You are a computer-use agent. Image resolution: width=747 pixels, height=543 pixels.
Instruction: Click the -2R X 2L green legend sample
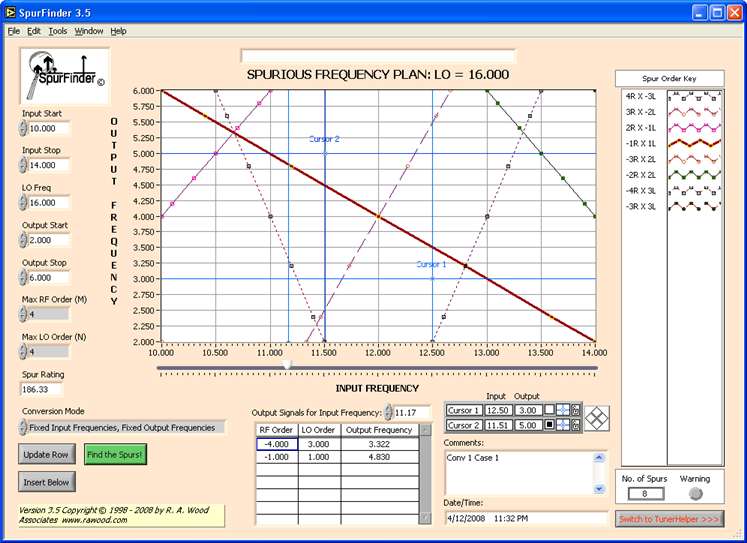(689, 174)
